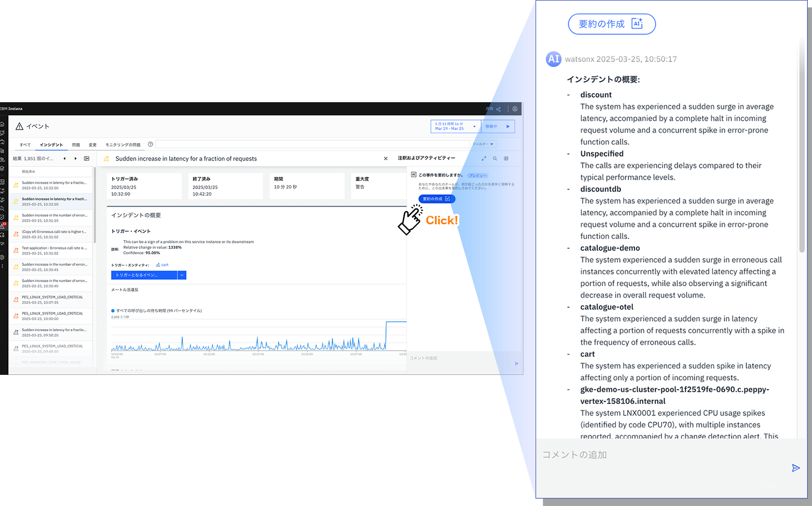This screenshot has height=506, width=812.
Task: Click the 'catalogue-demo' heading in summary
Action: [610, 248]
